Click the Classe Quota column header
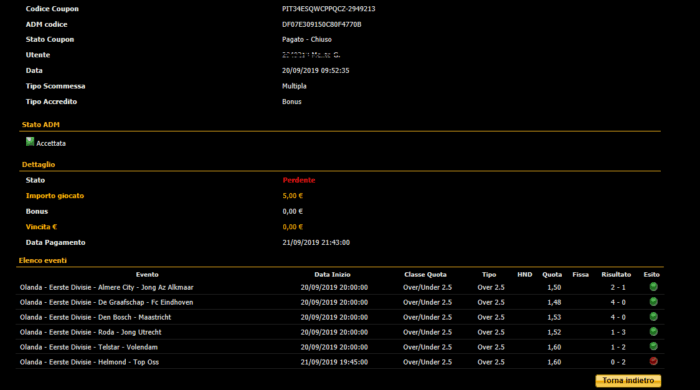The height and width of the screenshot is (390, 700). click(x=425, y=275)
